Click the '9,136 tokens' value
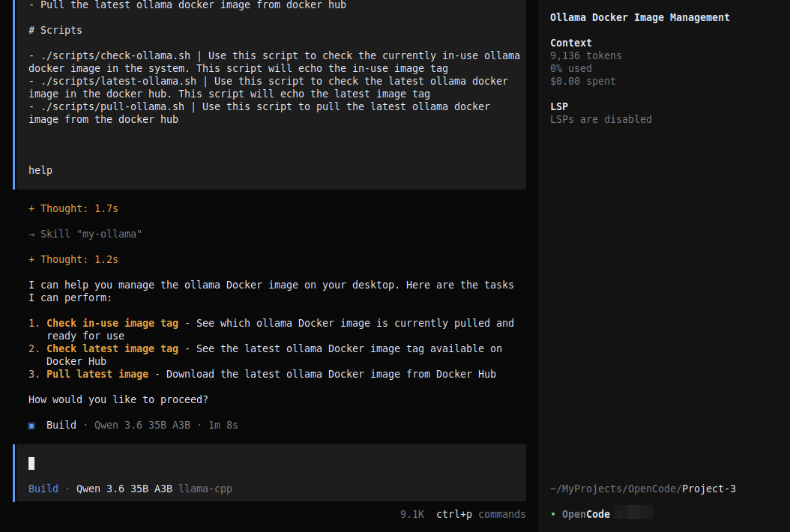The height and width of the screenshot is (532, 790). tap(586, 56)
